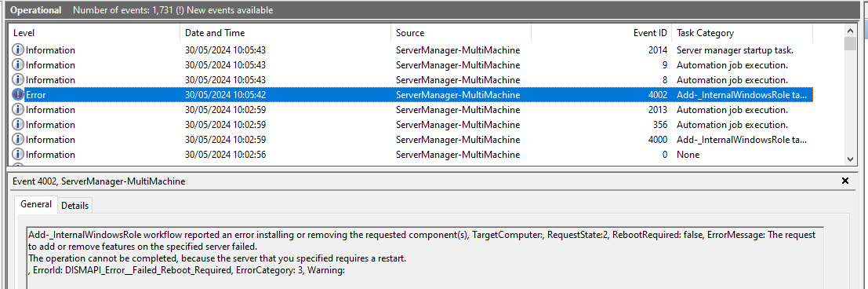Image resolution: width=868 pixels, height=289 pixels.
Task: Sort list by Event ID header
Action: pos(601,33)
